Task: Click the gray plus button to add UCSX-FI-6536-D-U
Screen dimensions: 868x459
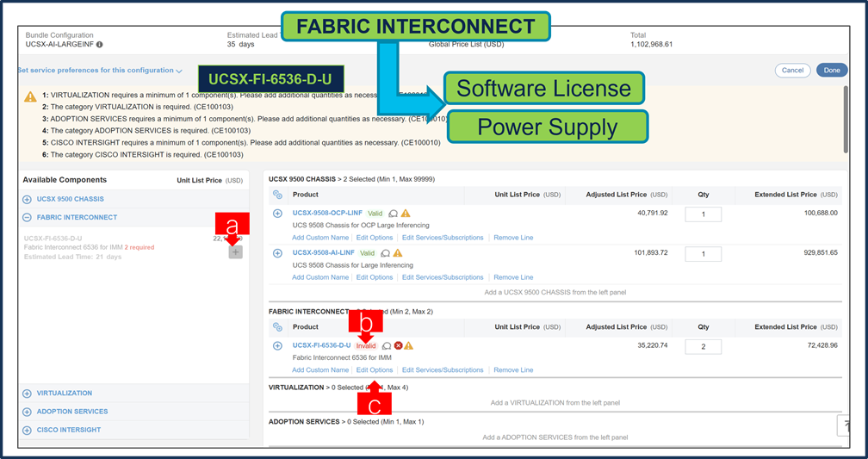Action: pyautogui.click(x=235, y=252)
